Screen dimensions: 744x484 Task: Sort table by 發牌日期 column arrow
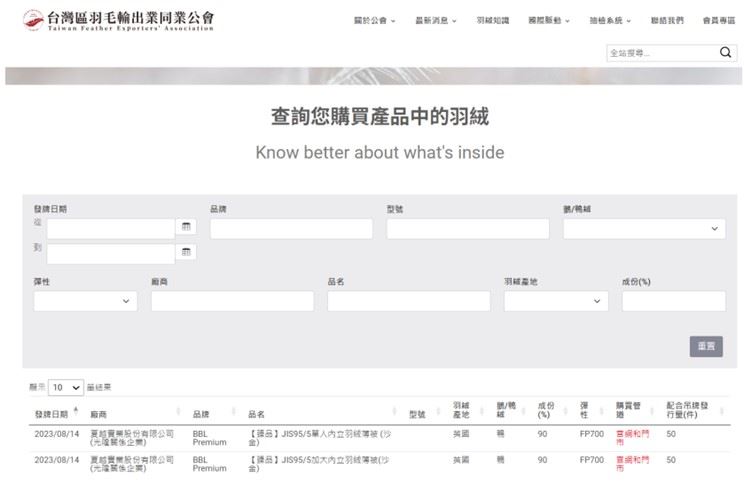(76, 411)
